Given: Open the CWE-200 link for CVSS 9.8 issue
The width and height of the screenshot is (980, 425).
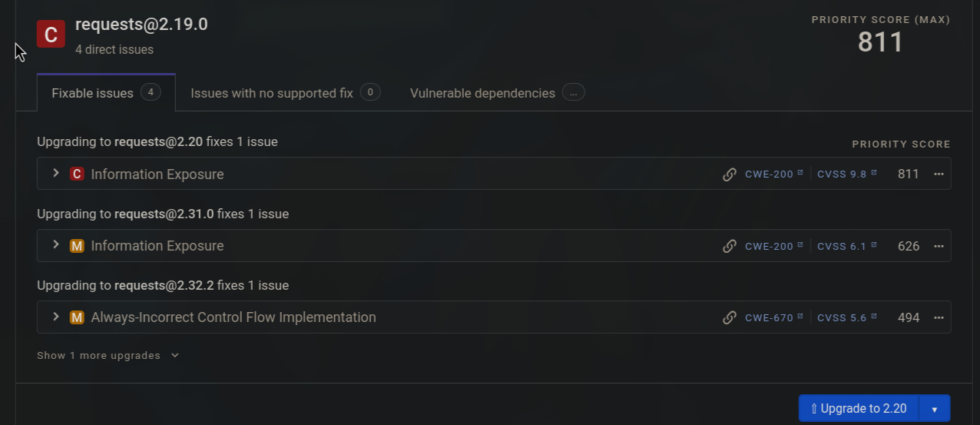Looking at the screenshot, I should tap(773, 174).
